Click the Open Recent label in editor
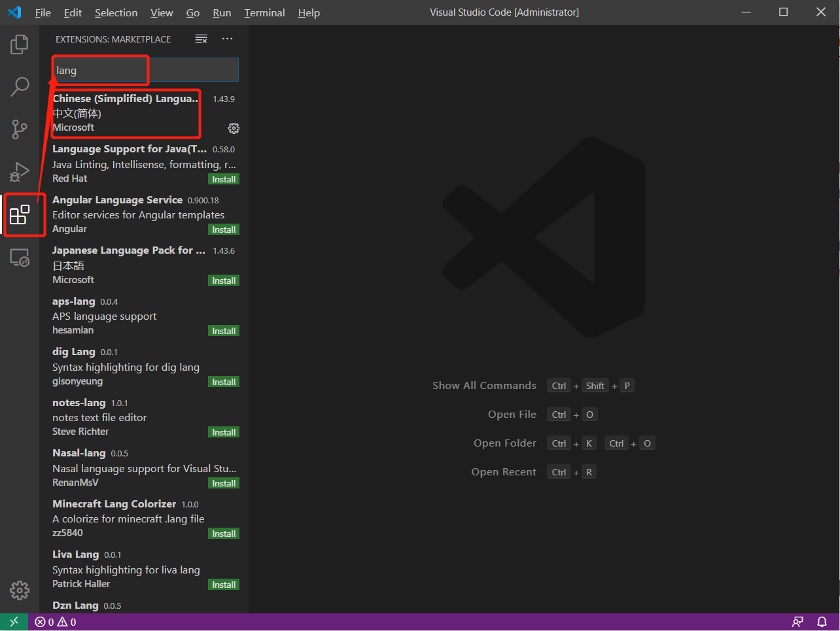Screen dimensions: 840x631 pos(504,472)
